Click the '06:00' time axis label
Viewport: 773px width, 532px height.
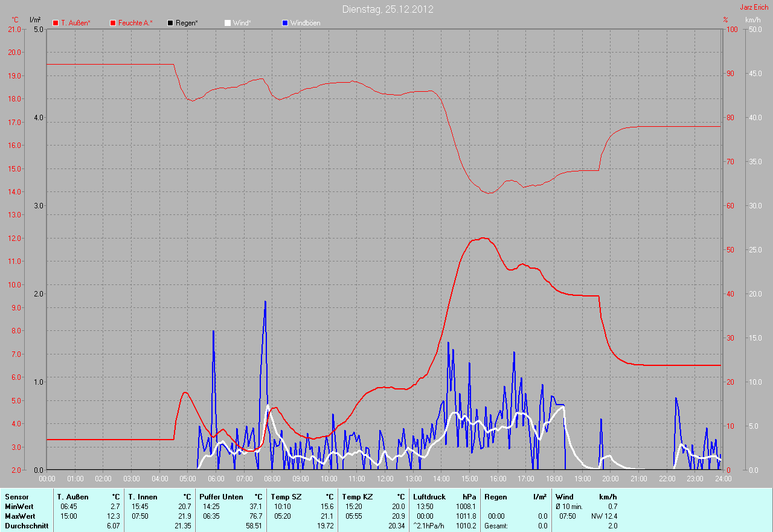216,479
